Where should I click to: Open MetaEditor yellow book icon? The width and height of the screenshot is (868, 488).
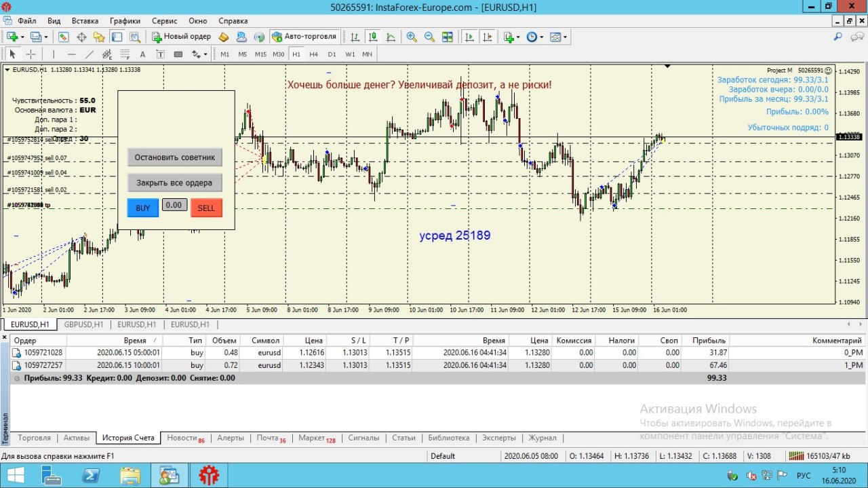[x=224, y=37]
